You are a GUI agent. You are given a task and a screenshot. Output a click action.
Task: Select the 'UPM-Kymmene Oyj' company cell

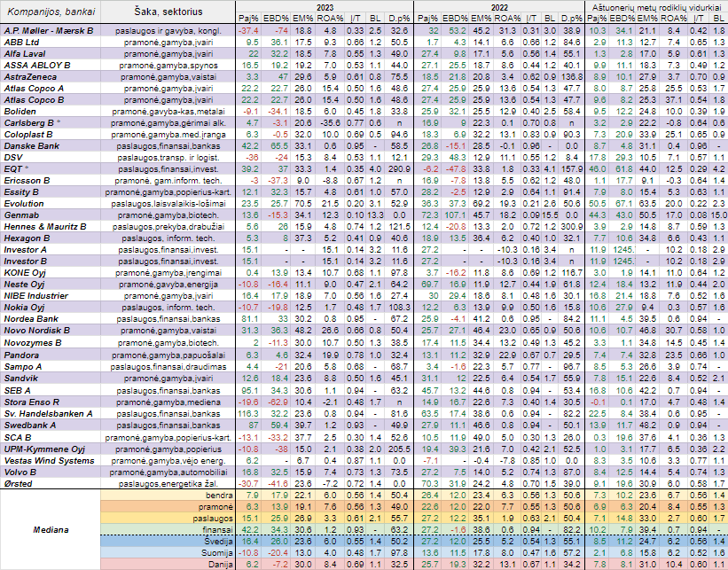click(x=51, y=449)
